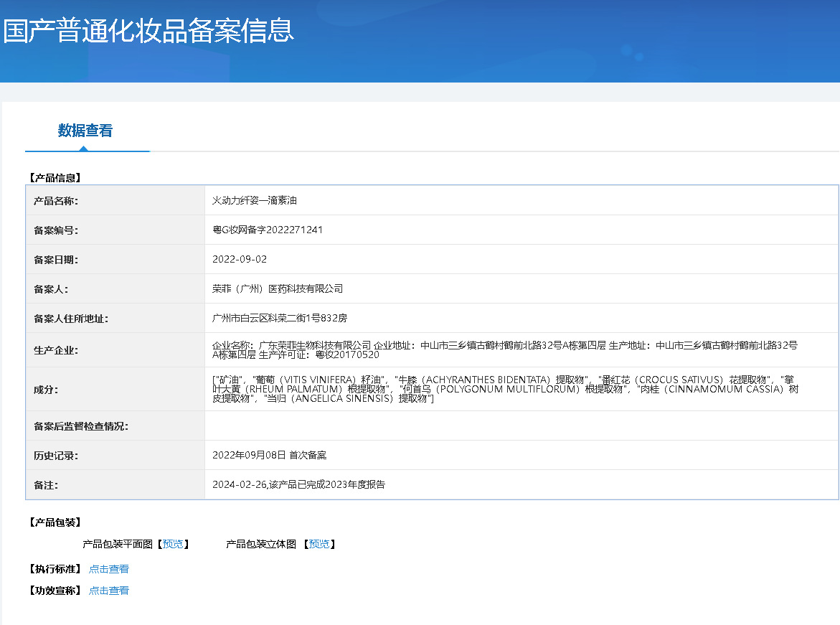The width and height of the screenshot is (840, 625).
Task: Open the 数据查看 tab
Action: tap(85, 131)
